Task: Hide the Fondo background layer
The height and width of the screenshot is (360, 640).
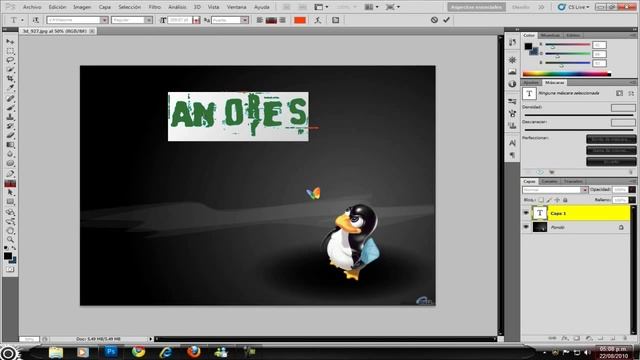Action: (526, 227)
